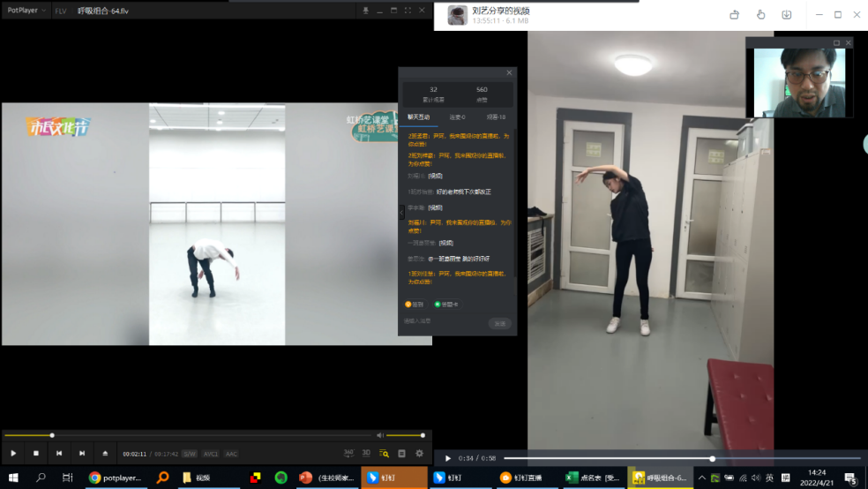Click the S/W decoder indicator in PotPlayer
This screenshot has height=489, width=868.
190,454
